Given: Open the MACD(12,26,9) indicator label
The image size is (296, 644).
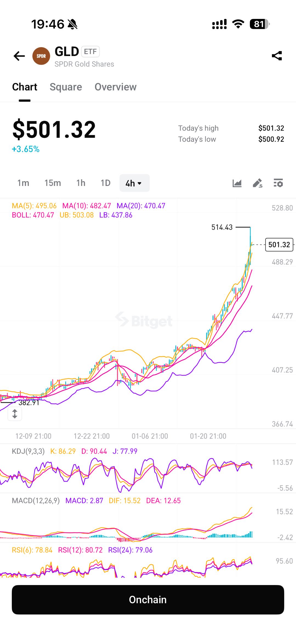Looking at the screenshot, I should [x=36, y=500].
